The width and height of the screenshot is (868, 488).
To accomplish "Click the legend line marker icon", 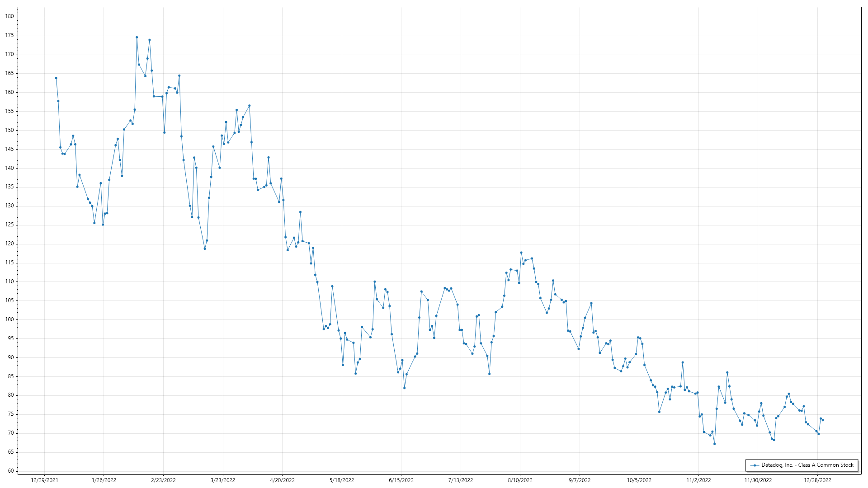I will pos(755,465).
